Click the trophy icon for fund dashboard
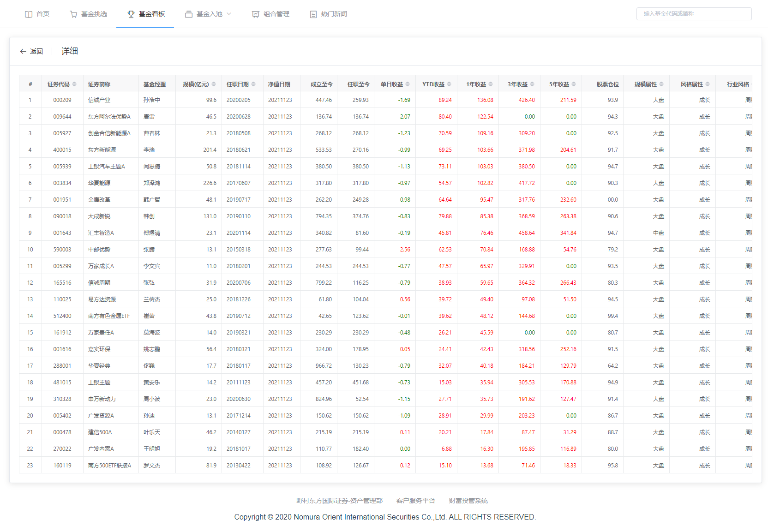The image size is (768, 532). click(x=131, y=14)
